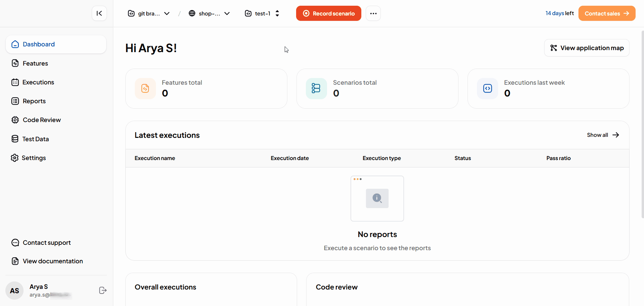Image resolution: width=644 pixels, height=306 pixels.
Task: Select the Code Review gear icon
Action: pyautogui.click(x=15, y=120)
